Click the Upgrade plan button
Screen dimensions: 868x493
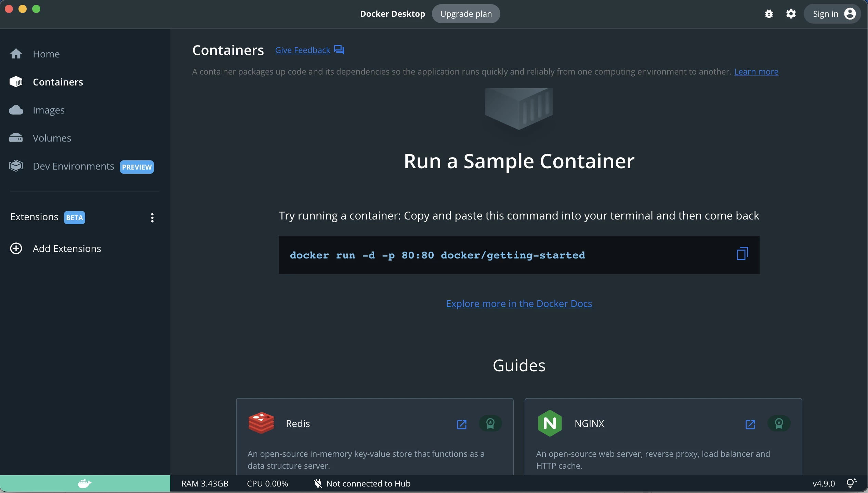(466, 14)
